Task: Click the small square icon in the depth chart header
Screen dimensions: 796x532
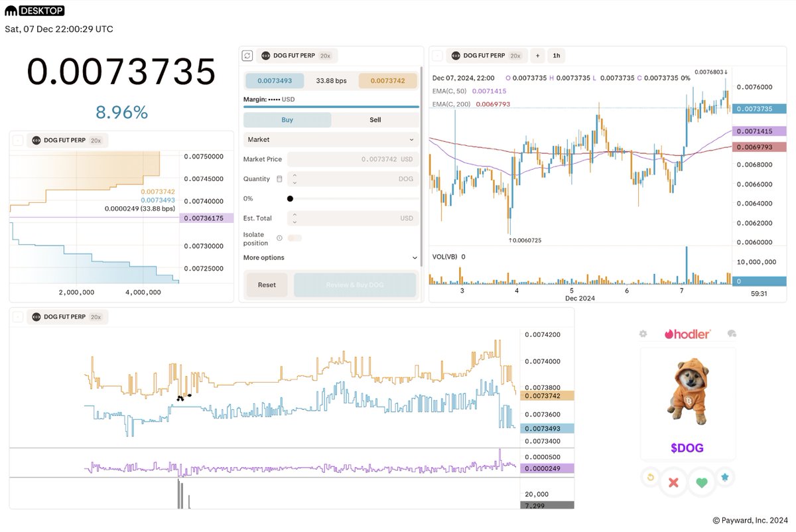Action: coord(18,141)
